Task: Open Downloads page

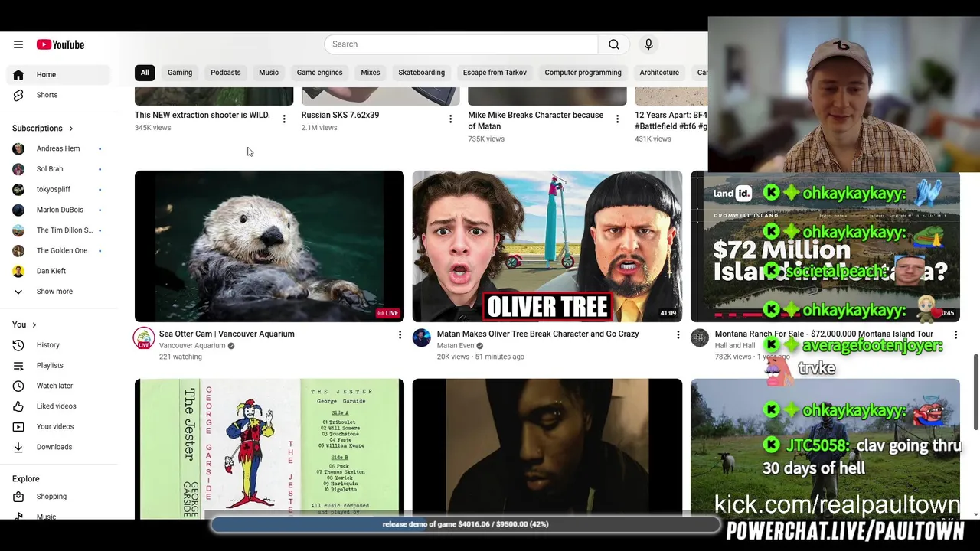Action: [x=59, y=447]
